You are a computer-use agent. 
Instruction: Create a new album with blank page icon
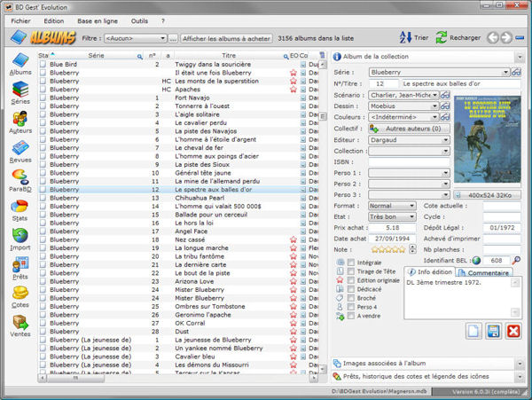click(x=473, y=331)
